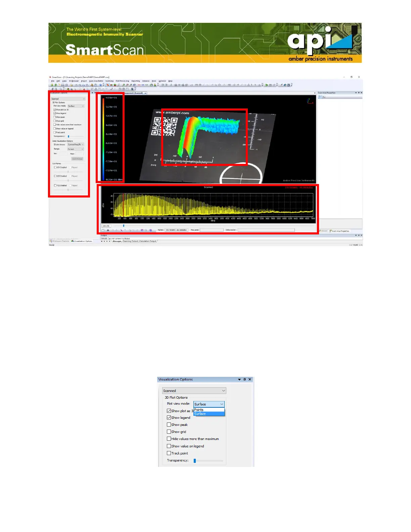This screenshot has height=532, width=411.
Task: Switch to the Workspace Explorer tab
Action: click(x=59, y=241)
